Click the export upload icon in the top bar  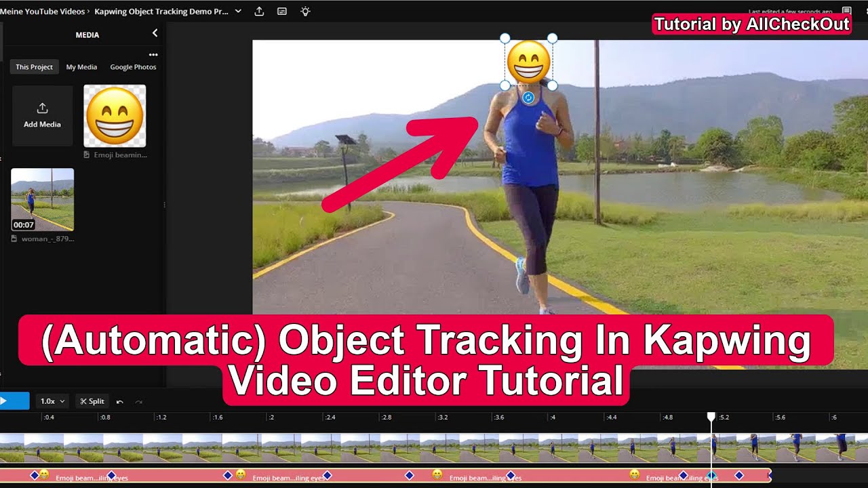259,12
